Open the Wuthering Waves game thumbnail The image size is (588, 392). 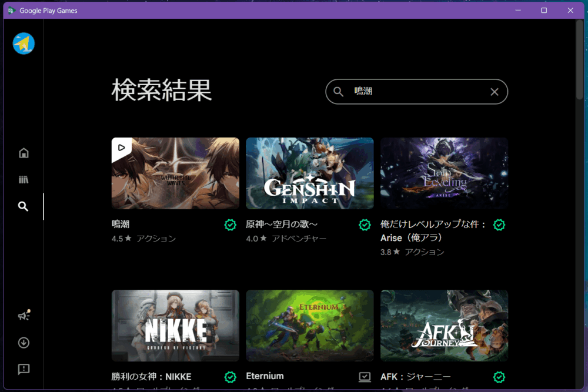(175, 173)
